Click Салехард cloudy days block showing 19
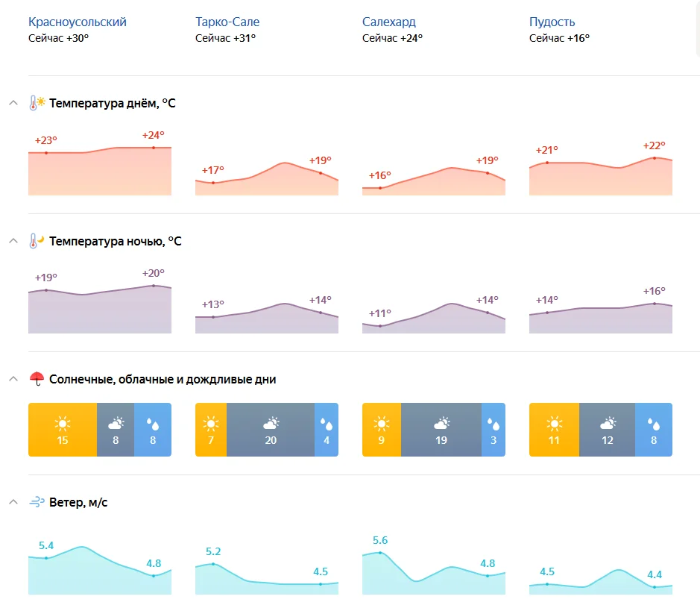This screenshot has width=700, height=611. point(441,430)
